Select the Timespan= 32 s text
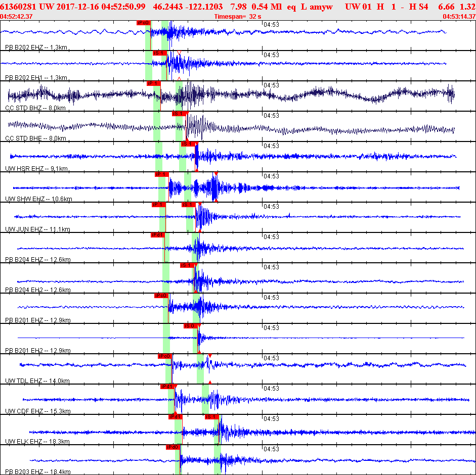 point(237,16)
